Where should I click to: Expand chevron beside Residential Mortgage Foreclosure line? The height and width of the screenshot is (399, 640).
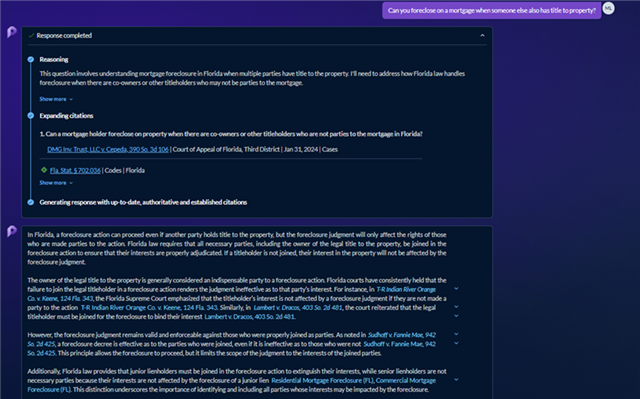click(456, 379)
